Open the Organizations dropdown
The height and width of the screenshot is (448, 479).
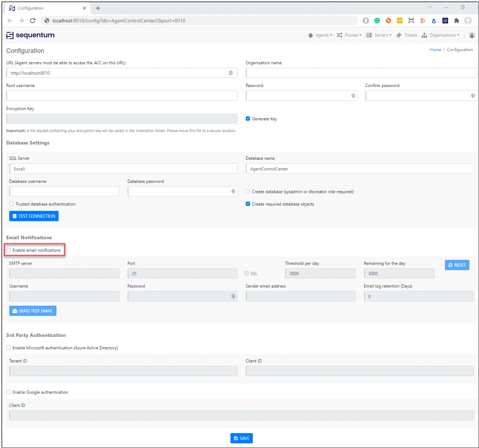443,35
